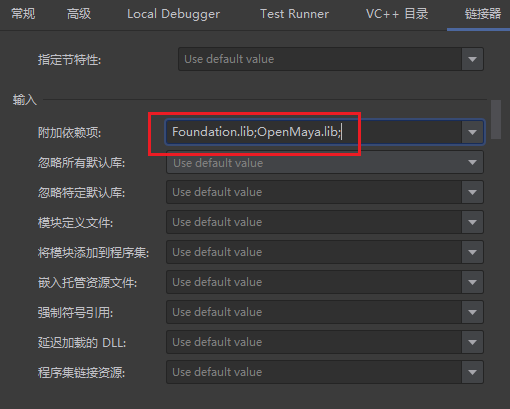Expand 指定节特性 dropdown arrow
The width and height of the screenshot is (510, 409).
[x=472, y=59]
